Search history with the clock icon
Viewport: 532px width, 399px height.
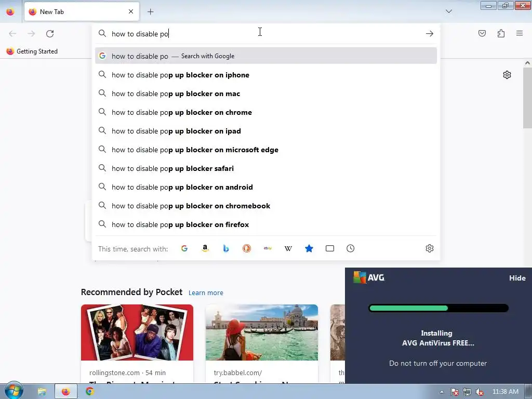click(351, 248)
